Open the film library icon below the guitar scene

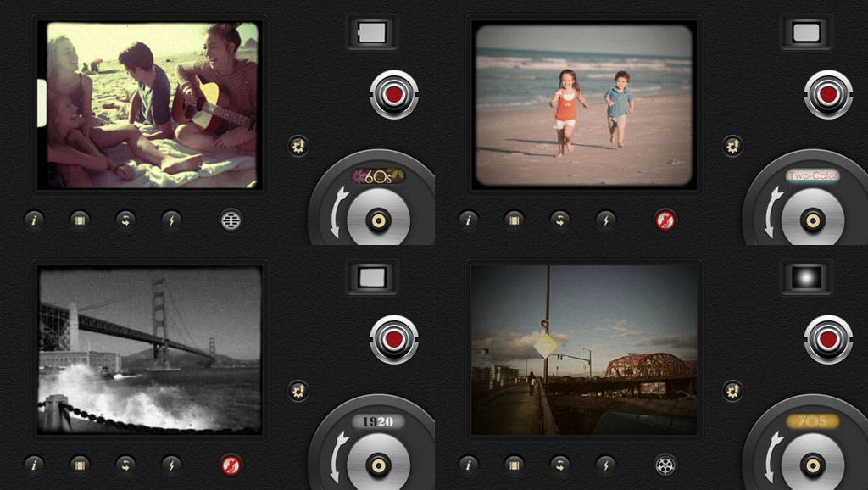pyautogui.click(x=80, y=220)
